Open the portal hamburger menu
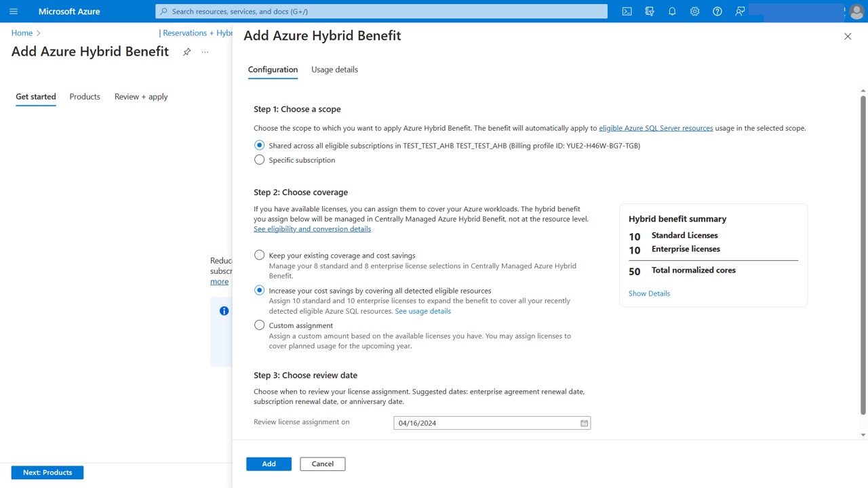Image resolution: width=868 pixels, height=488 pixels. point(13,11)
